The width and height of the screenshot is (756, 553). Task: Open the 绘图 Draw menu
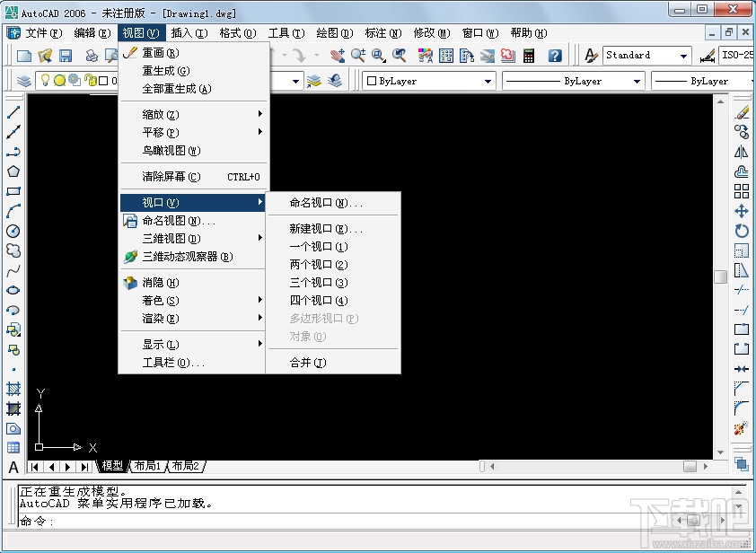333,32
